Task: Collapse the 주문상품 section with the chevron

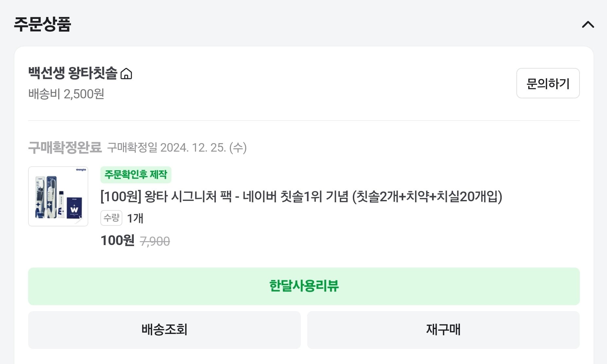Action: [588, 25]
